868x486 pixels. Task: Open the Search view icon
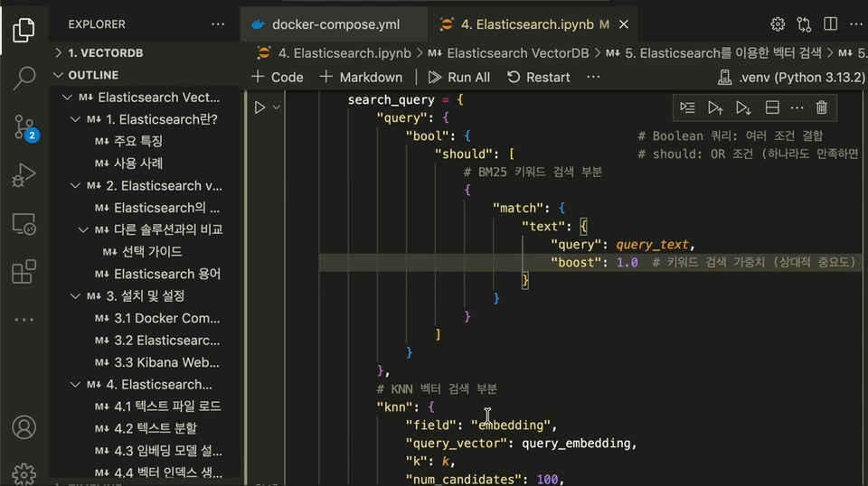coord(24,79)
